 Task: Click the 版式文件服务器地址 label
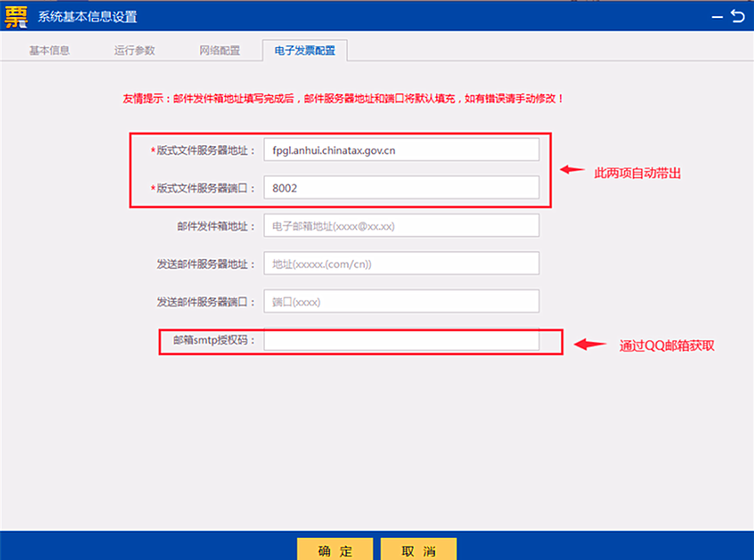(x=203, y=150)
